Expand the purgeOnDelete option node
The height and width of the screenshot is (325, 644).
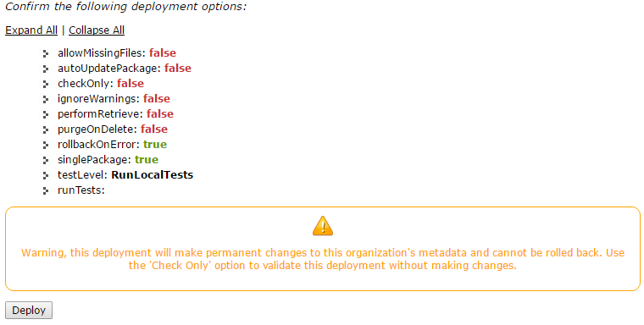click(x=46, y=129)
